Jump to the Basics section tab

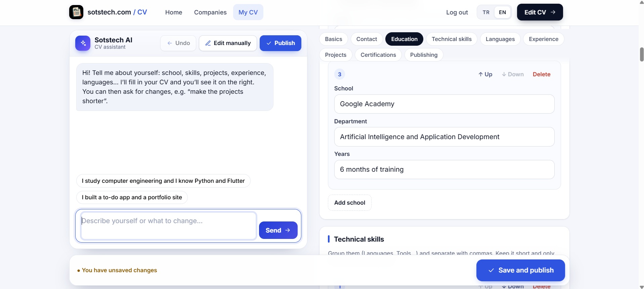point(334,39)
